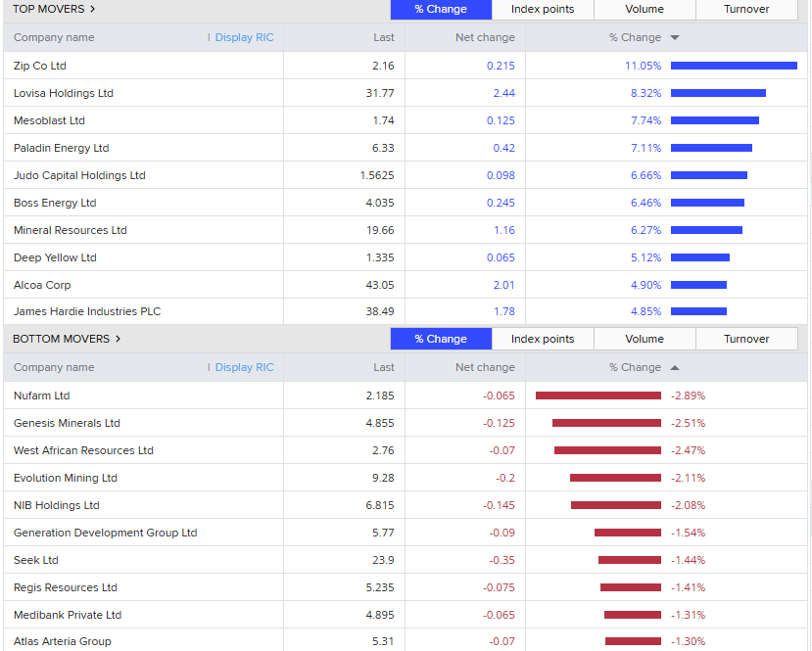Viewport: 812px width, 651px height.
Task: Expand the BOTTOM MOVERS chevron
Action: tap(119, 339)
